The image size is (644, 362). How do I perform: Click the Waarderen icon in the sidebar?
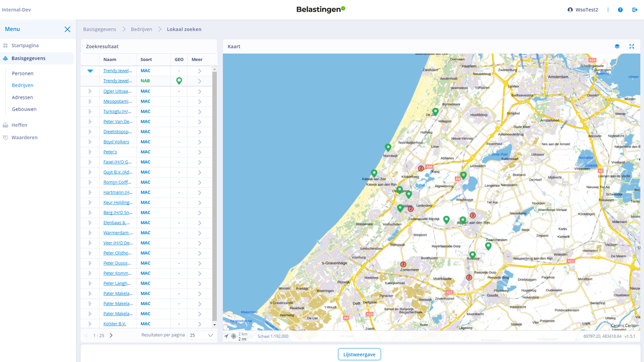pos(5,137)
